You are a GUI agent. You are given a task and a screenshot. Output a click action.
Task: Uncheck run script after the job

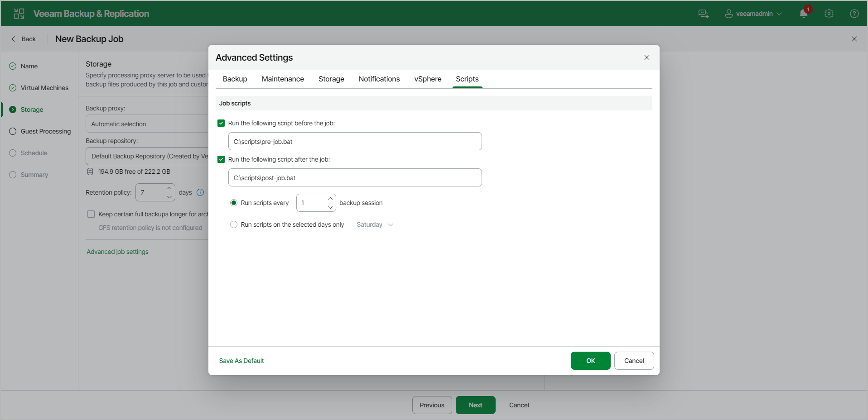tap(221, 159)
